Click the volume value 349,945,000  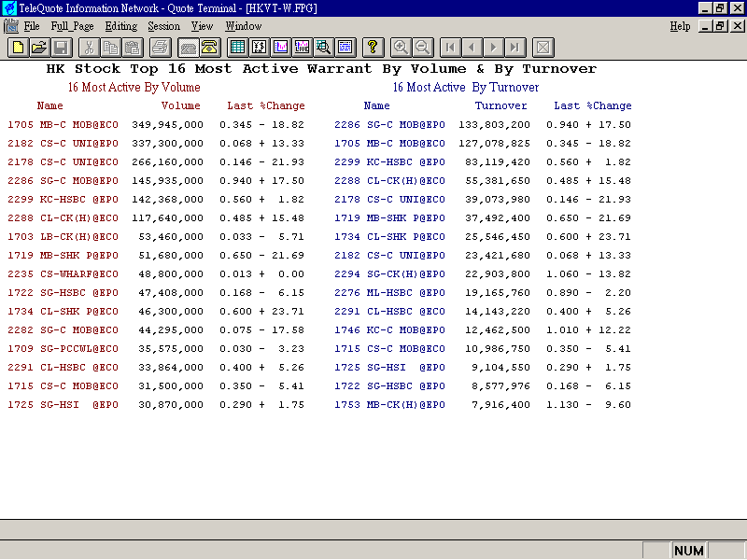point(167,125)
